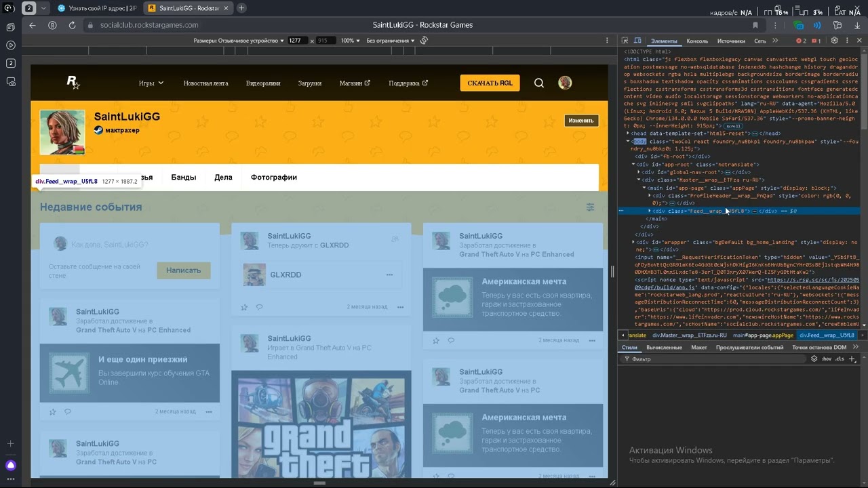
Task: Open options menu on GLXRDD friend row
Action: tap(389, 275)
